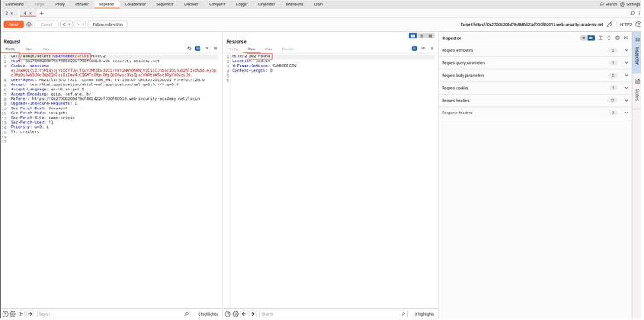Viewport: 644px width, 320px height.
Task: Select the Raw view in Request panel
Action: (x=29, y=49)
